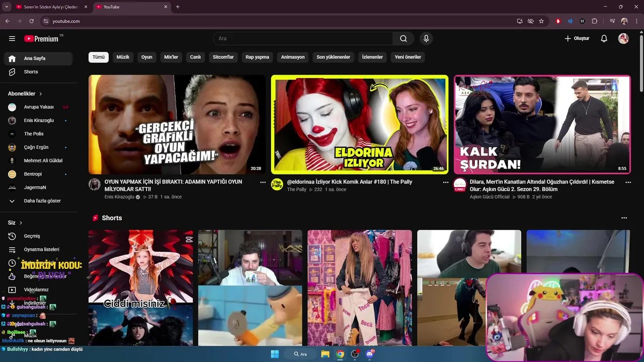Select the Oyun filter chip
The height and width of the screenshot is (362, 644).
(x=146, y=57)
